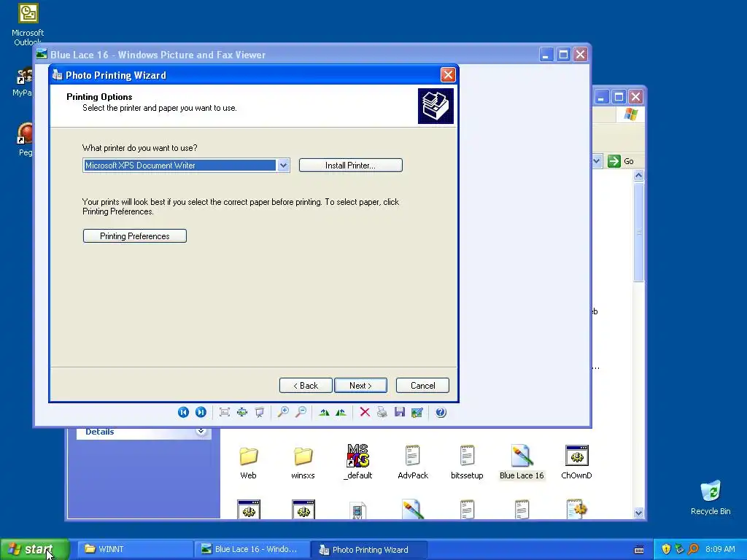
Task: Start slide show in Picture Viewer
Action: [260, 413]
